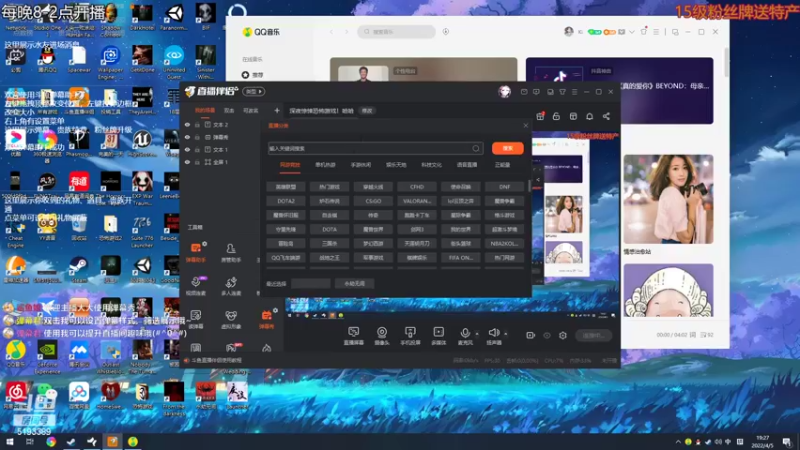Click the keyword search field in the category dialog
The image size is (800, 450).
pos(374,148)
